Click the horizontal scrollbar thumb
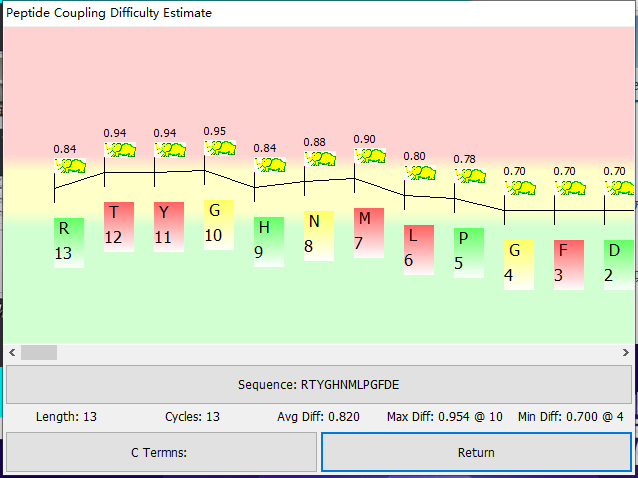 pos(39,352)
